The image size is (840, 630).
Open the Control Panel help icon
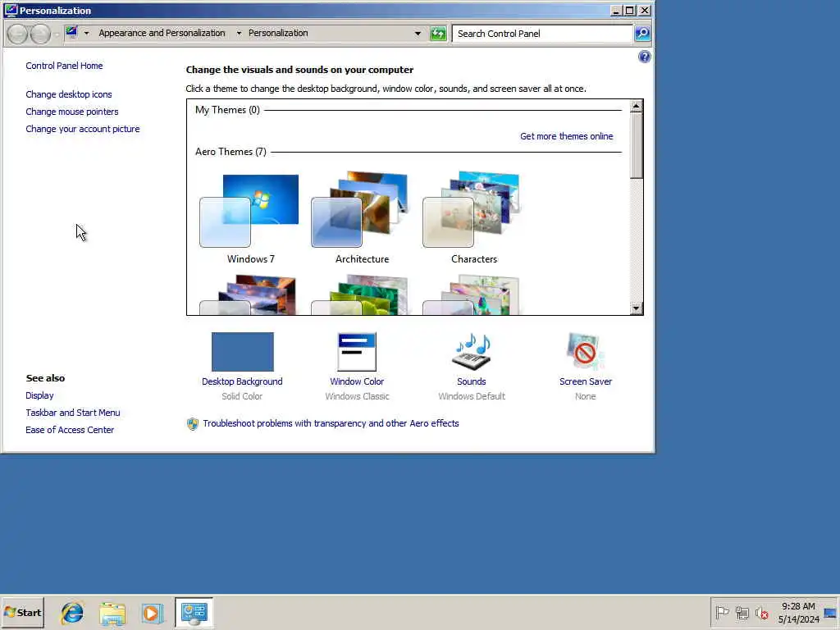pos(645,57)
